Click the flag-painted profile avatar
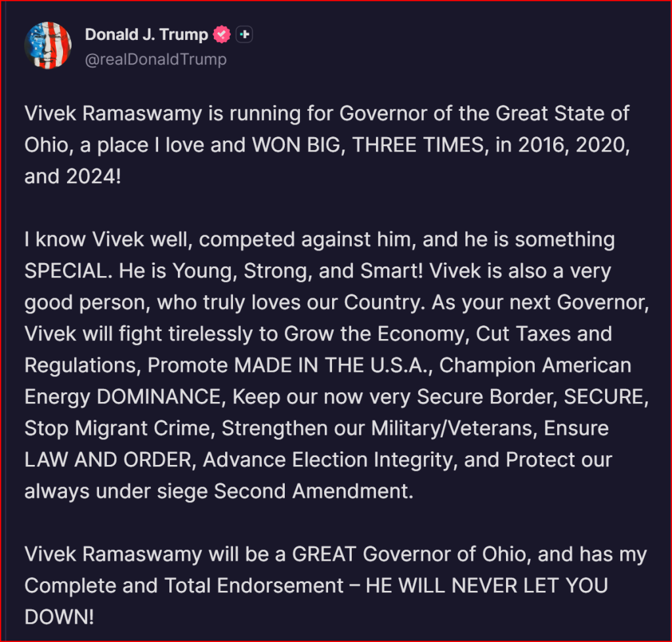The width and height of the screenshot is (672, 642). [x=48, y=45]
